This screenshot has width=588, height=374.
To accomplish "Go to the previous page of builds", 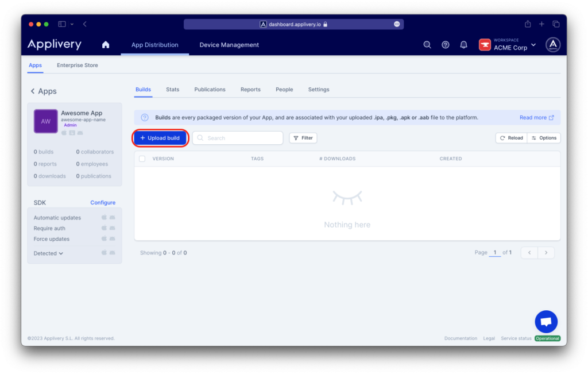I will [x=529, y=252].
